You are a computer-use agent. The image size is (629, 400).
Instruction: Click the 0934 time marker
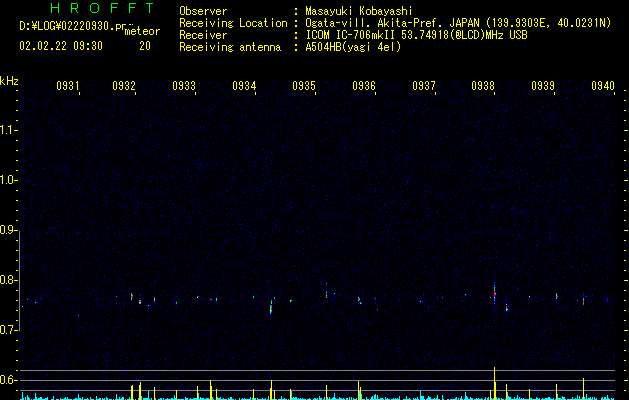pyautogui.click(x=244, y=86)
